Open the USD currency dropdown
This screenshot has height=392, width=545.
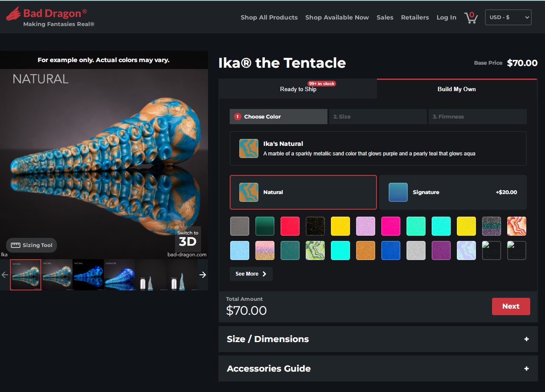[x=508, y=17]
